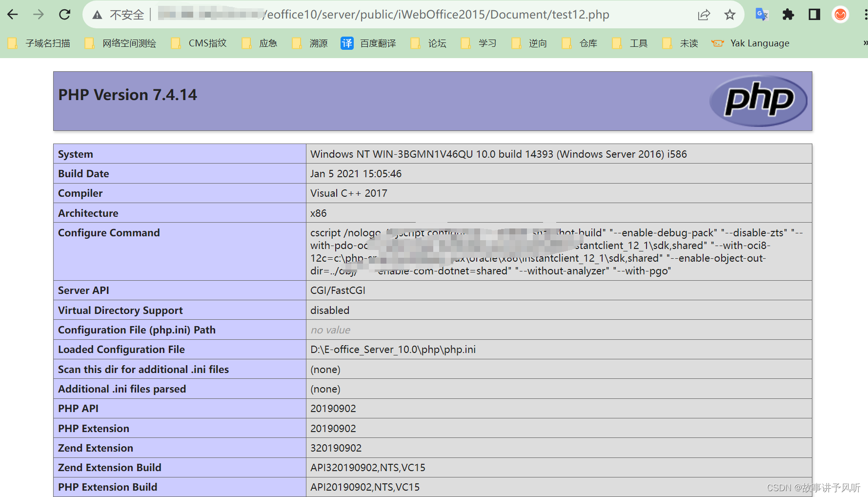Reload the test12.php page

point(64,15)
